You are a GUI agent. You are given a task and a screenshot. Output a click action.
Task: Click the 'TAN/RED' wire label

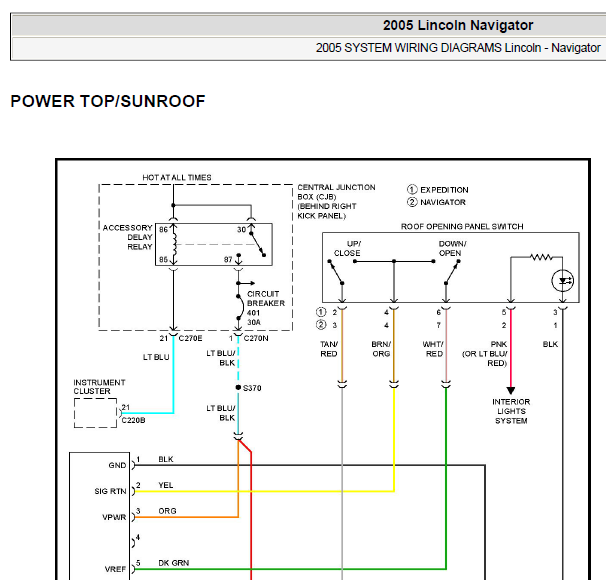(329, 349)
